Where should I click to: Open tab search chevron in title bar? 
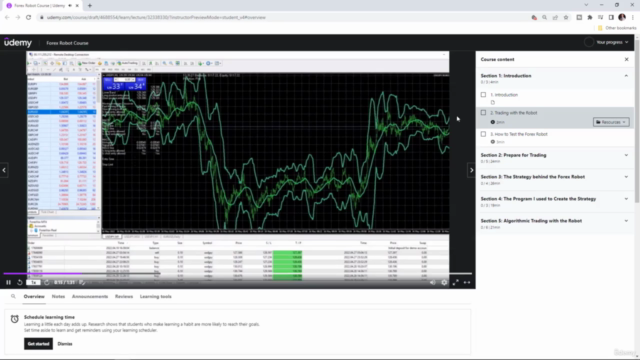(587, 5)
